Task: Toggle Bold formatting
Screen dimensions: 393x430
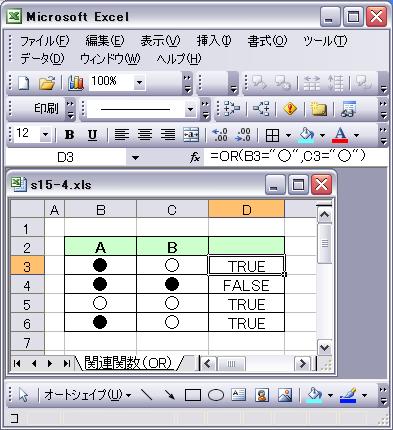Action: (69, 135)
